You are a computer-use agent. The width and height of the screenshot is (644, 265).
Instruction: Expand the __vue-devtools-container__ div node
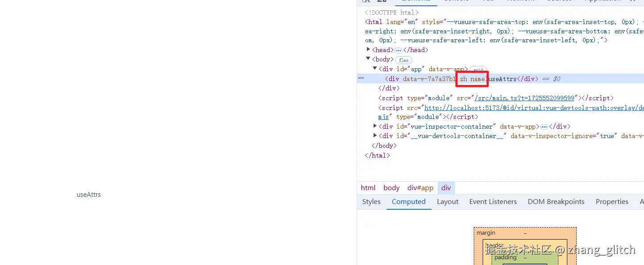375,135
